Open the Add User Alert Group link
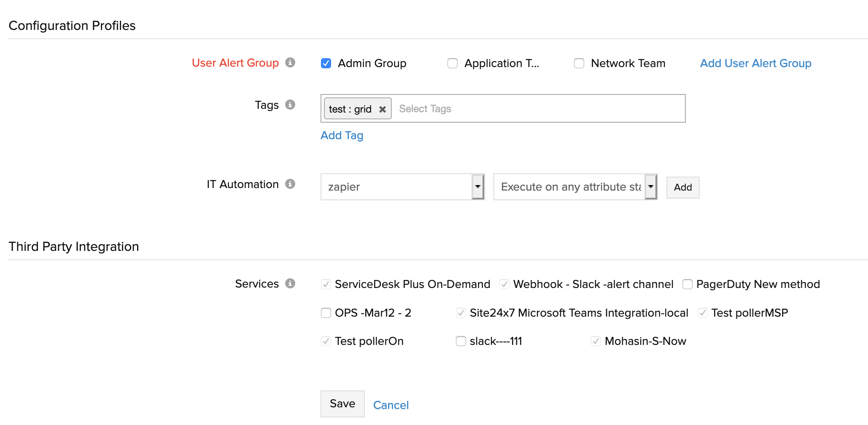The height and width of the screenshot is (425, 868). [755, 63]
